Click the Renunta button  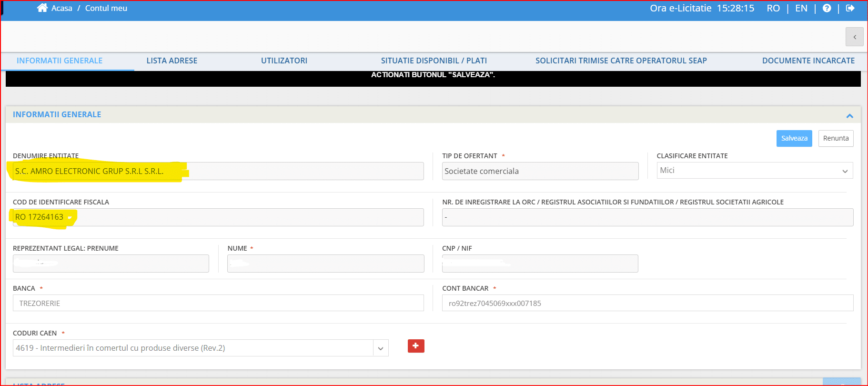coord(836,138)
